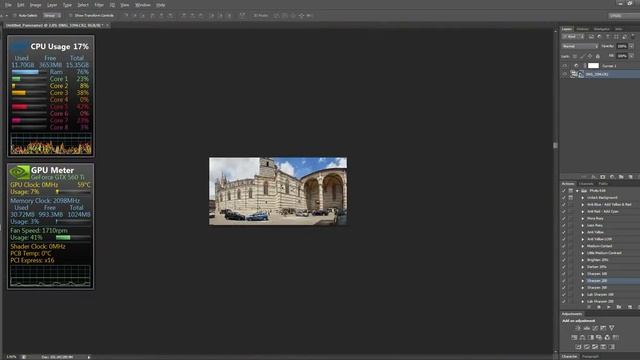
Task: Create a new action set folder icon
Action: (x=619, y=307)
